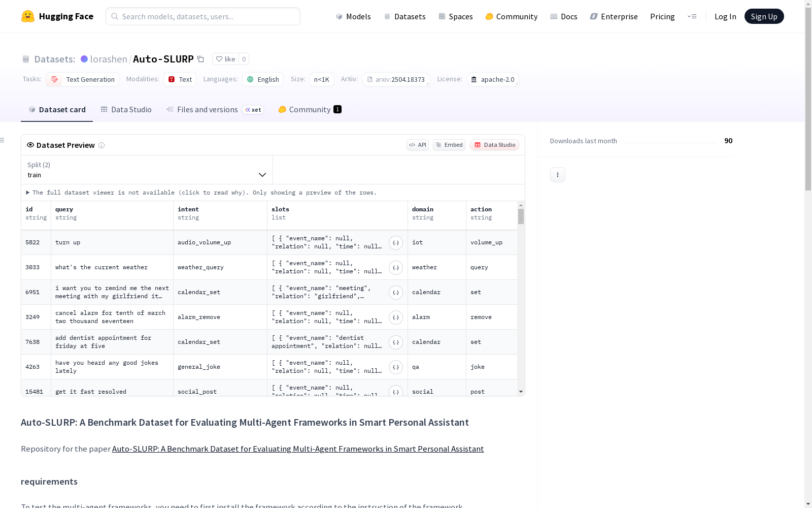This screenshot has height=508, width=812.
Task: Click the Sign Up button
Action: point(764,16)
